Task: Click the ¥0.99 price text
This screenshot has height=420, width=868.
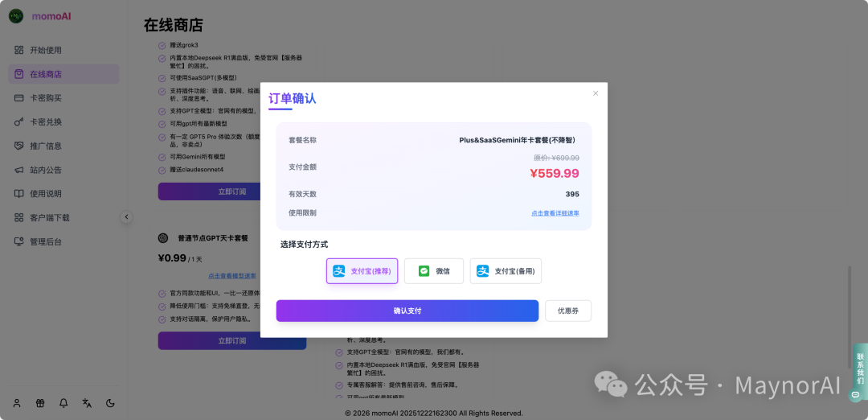Action: click(172, 257)
